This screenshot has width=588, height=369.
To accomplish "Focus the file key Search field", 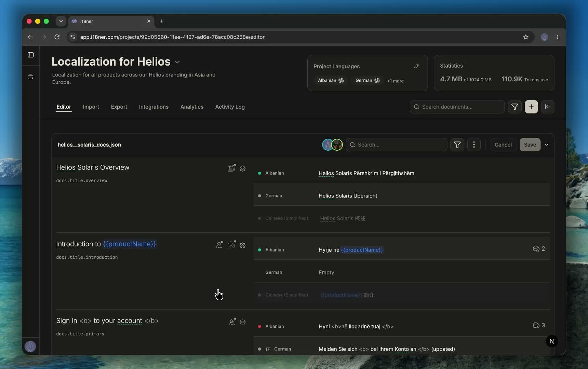I will (x=396, y=145).
